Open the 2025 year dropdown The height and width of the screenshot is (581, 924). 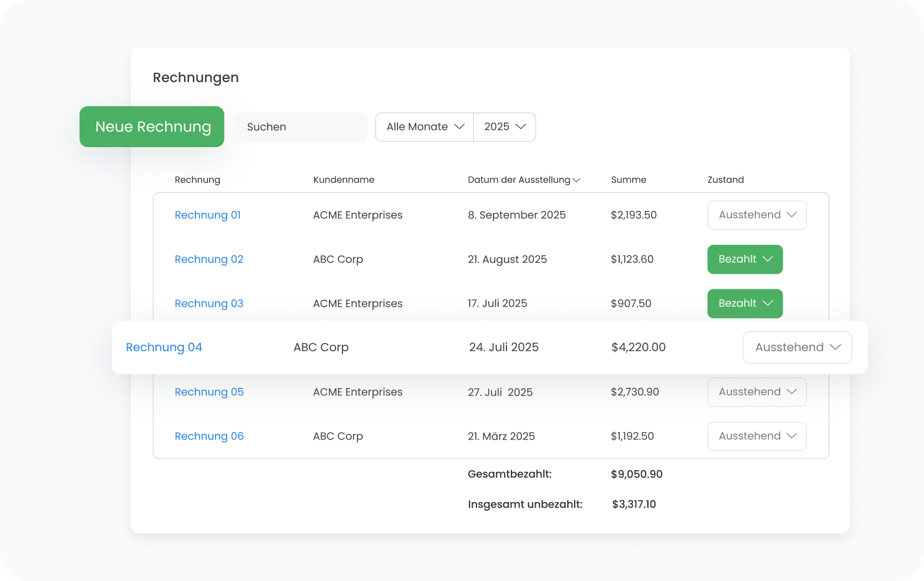coord(505,127)
